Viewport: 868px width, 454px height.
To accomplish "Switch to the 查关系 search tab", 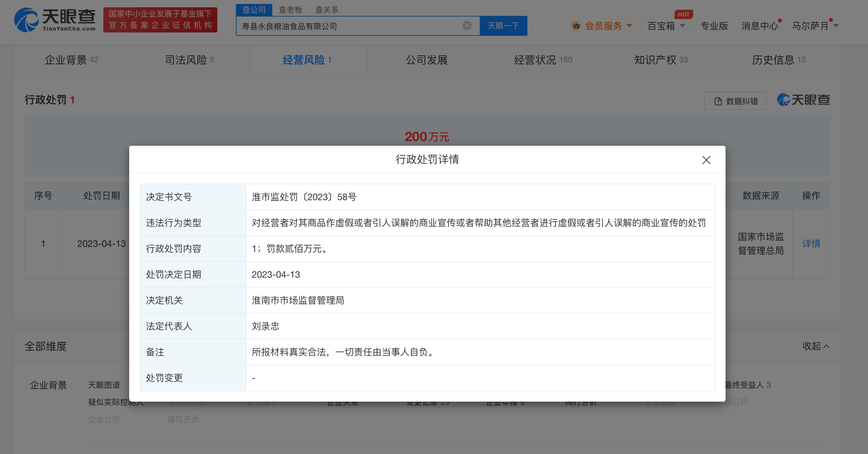I will (x=327, y=10).
